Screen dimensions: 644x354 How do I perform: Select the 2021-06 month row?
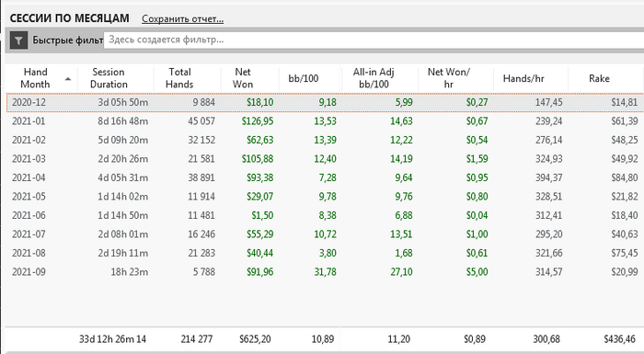point(325,215)
